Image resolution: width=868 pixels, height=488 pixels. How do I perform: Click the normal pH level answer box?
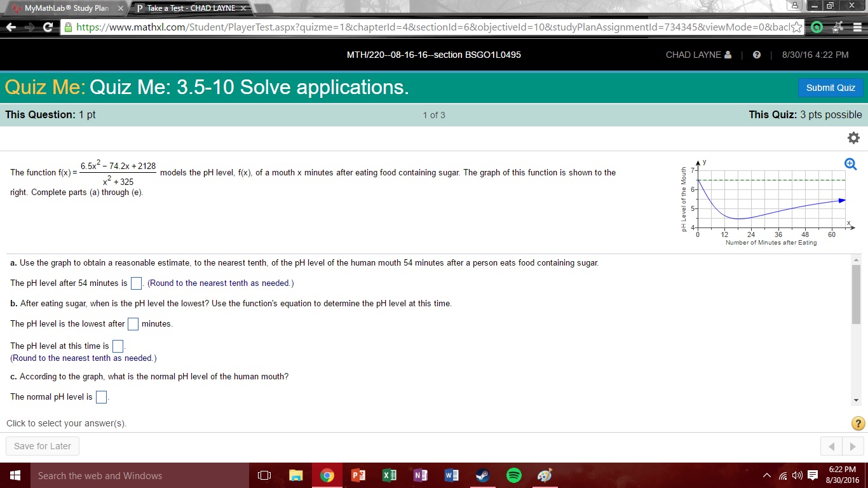(x=101, y=397)
